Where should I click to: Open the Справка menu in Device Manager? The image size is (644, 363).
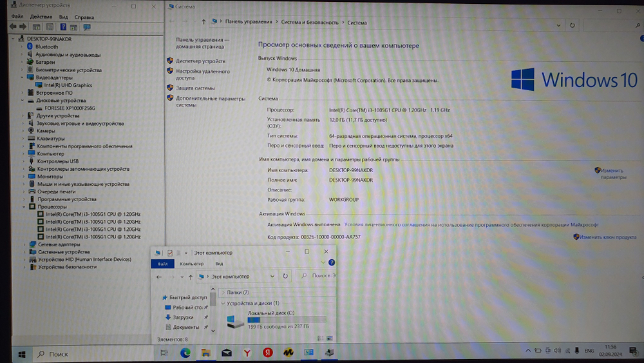click(84, 17)
